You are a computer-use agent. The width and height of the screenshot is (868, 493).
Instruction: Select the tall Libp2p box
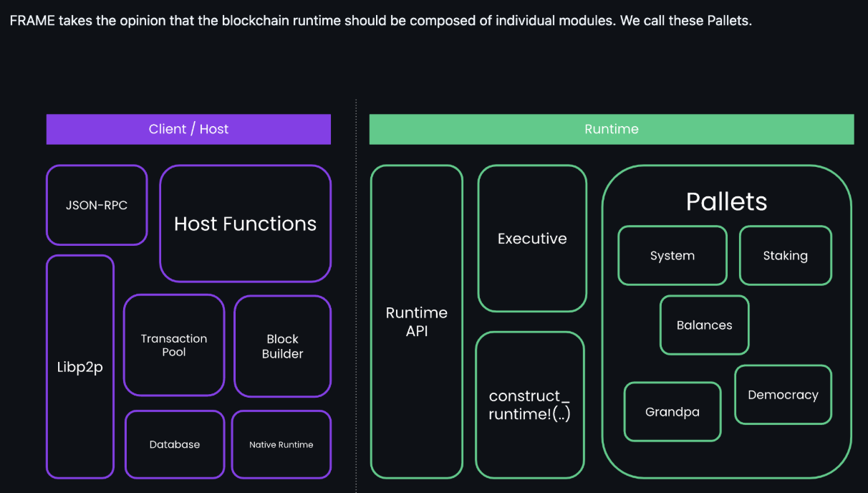(x=80, y=367)
